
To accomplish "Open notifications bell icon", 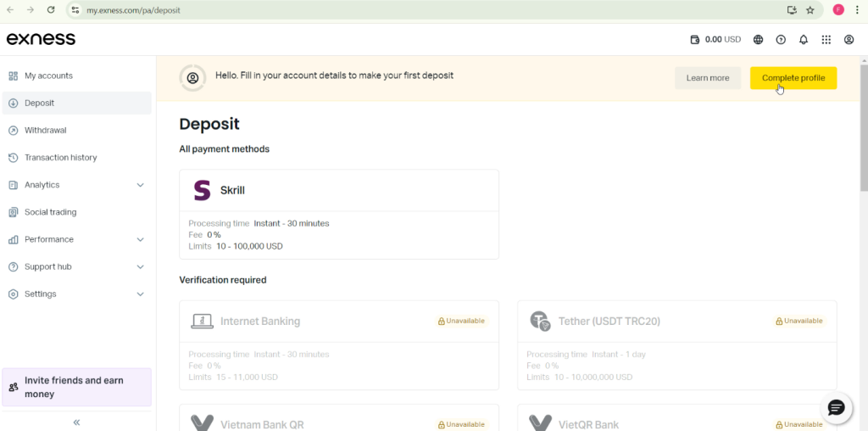I will point(804,39).
